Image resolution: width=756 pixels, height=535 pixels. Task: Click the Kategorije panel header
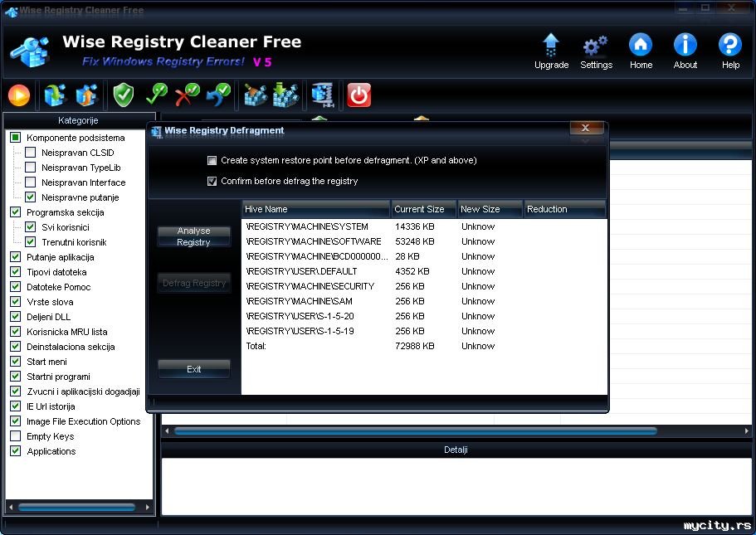point(79,120)
